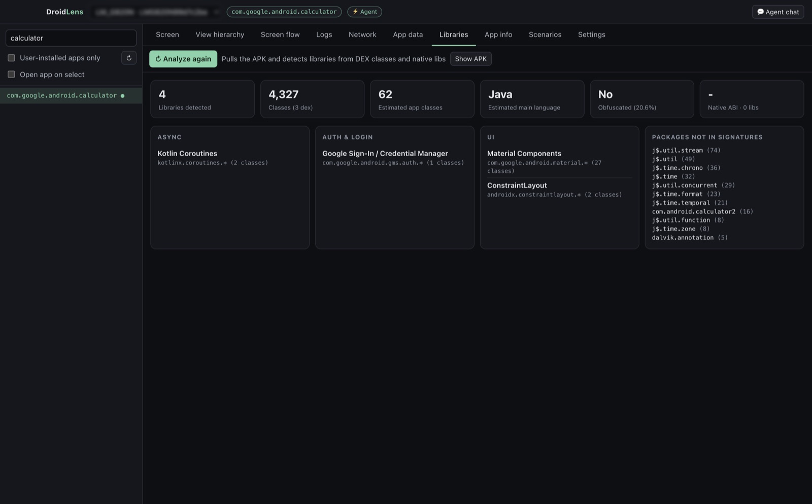Open the Settings tab
Viewport: 812px width, 504px height.
pos(591,34)
